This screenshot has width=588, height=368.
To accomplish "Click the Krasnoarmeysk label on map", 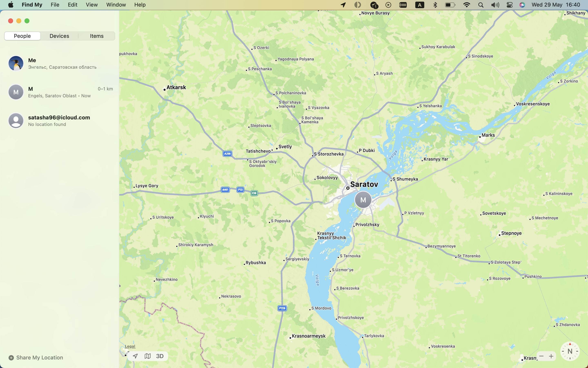I will (308, 336).
